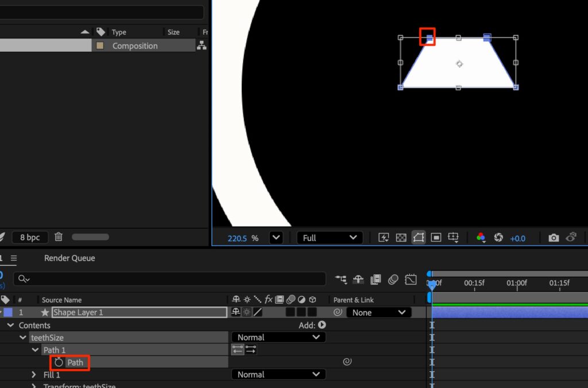Toggle mask and shape path visibility

pos(419,237)
